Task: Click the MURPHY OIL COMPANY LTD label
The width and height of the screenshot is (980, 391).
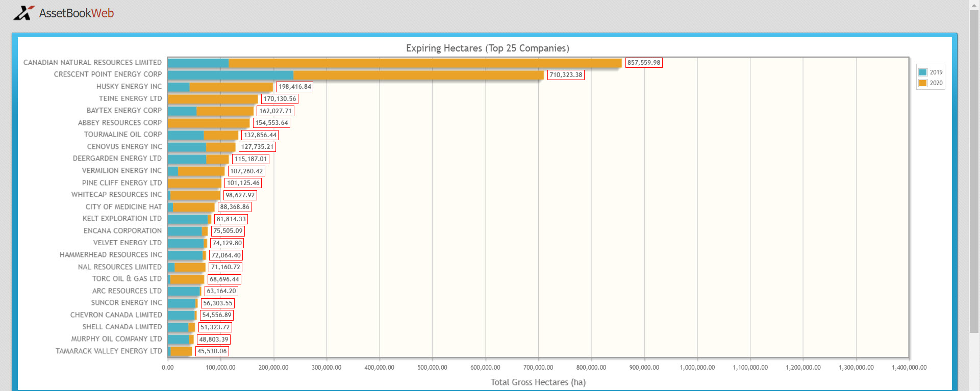Action: click(116, 339)
